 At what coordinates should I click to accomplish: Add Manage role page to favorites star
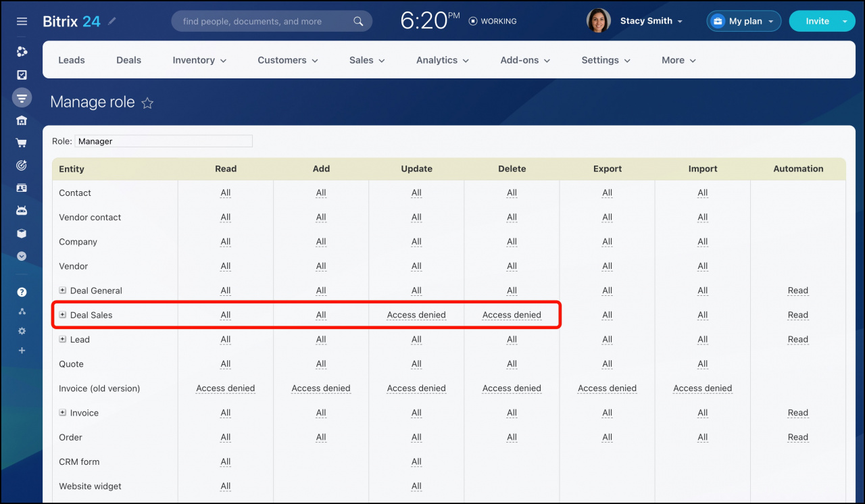(147, 103)
